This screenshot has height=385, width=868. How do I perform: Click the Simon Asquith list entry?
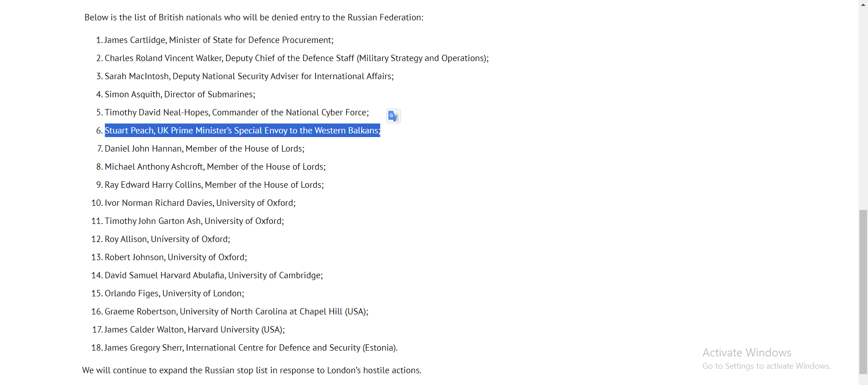tap(180, 95)
